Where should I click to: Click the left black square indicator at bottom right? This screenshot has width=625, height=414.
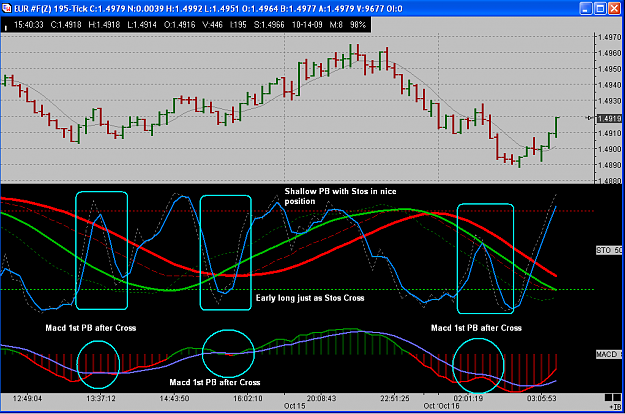(x=608, y=397)
